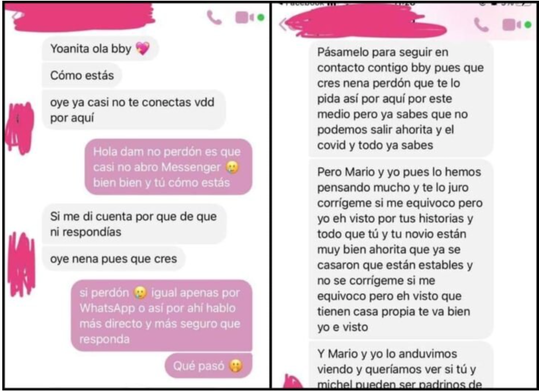Tap the sparkling heart emoji after 'ola bby'
This screenshot has height=392, width=539.
click(143, 48)
